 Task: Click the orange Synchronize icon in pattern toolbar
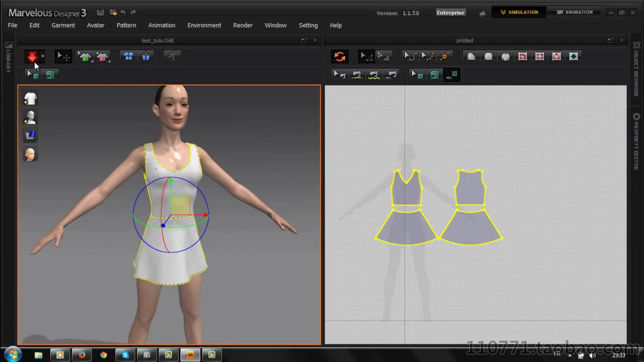pos(340,56)
